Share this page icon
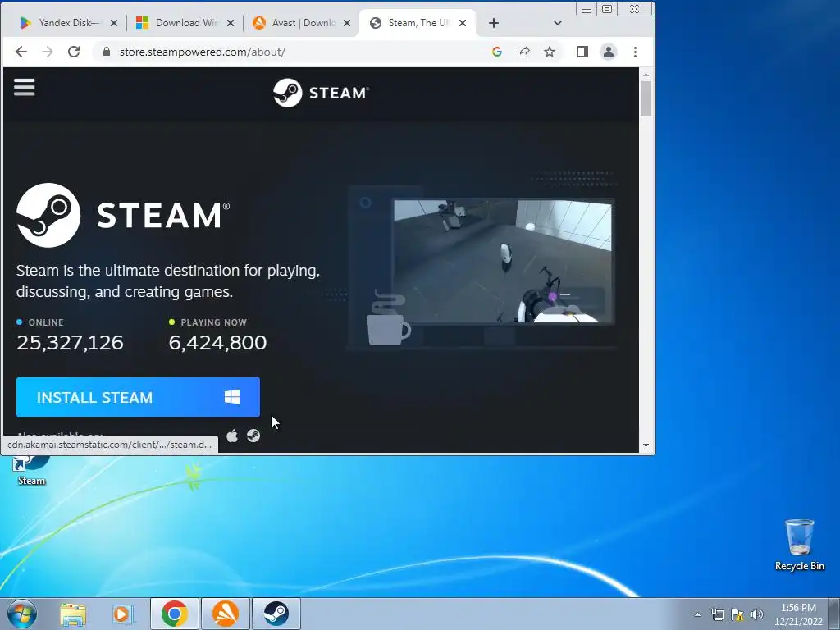This screenshot has height=630, width=840. click(523, 52)
